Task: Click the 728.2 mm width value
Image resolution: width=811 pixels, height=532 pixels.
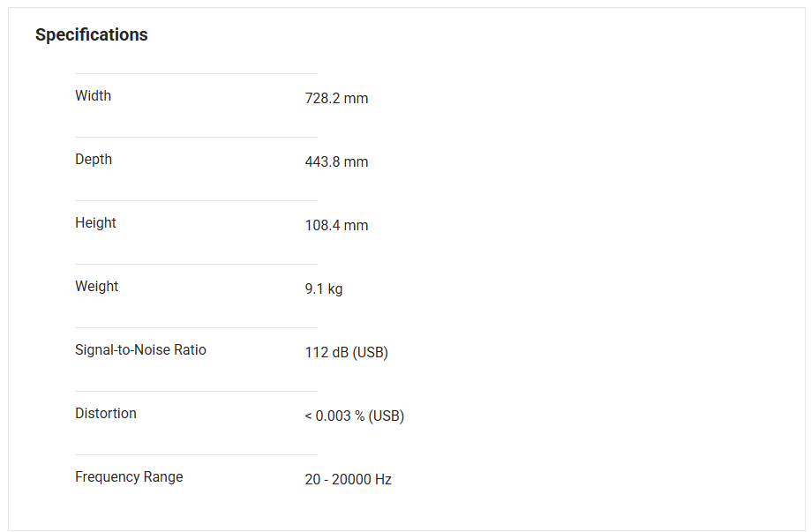Action: (336, 99)
